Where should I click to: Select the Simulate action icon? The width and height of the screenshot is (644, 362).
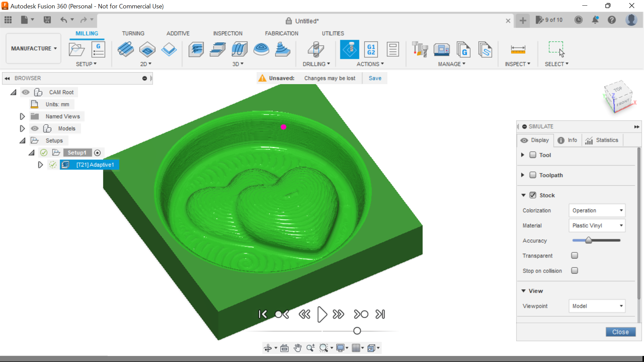coord(350,50)
